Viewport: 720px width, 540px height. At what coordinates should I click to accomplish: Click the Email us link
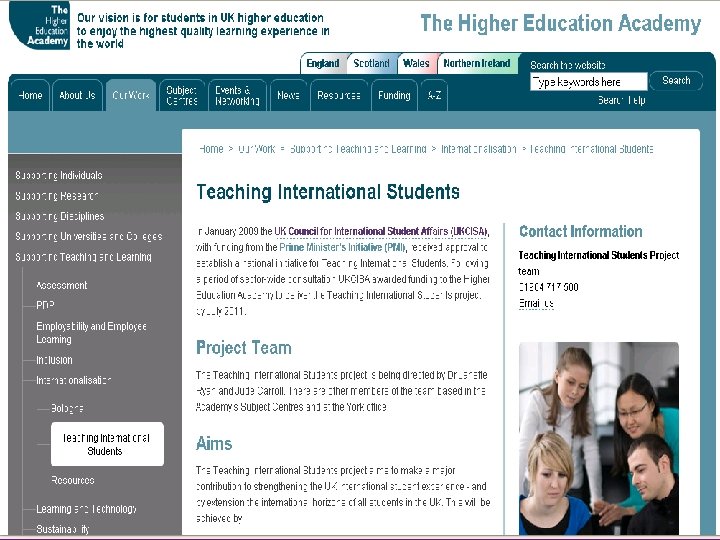(x=536, y=304)
